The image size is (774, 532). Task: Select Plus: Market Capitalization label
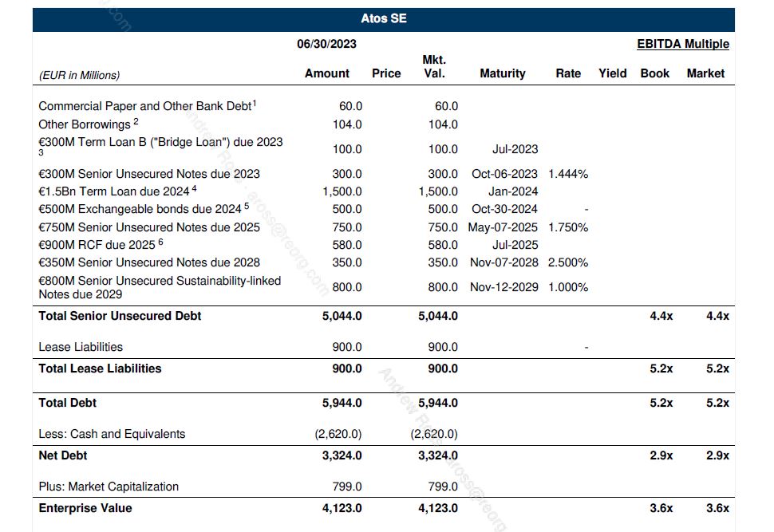click(109, 487)
